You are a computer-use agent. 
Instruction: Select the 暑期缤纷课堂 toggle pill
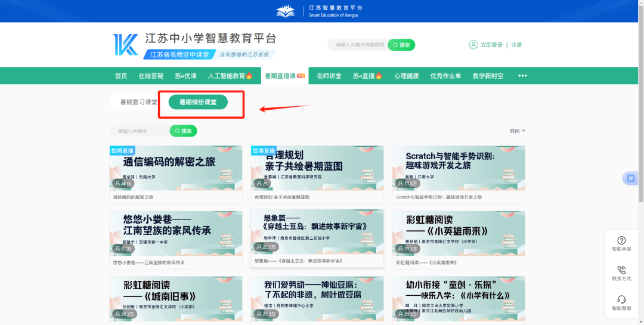[x=198, y=102]
